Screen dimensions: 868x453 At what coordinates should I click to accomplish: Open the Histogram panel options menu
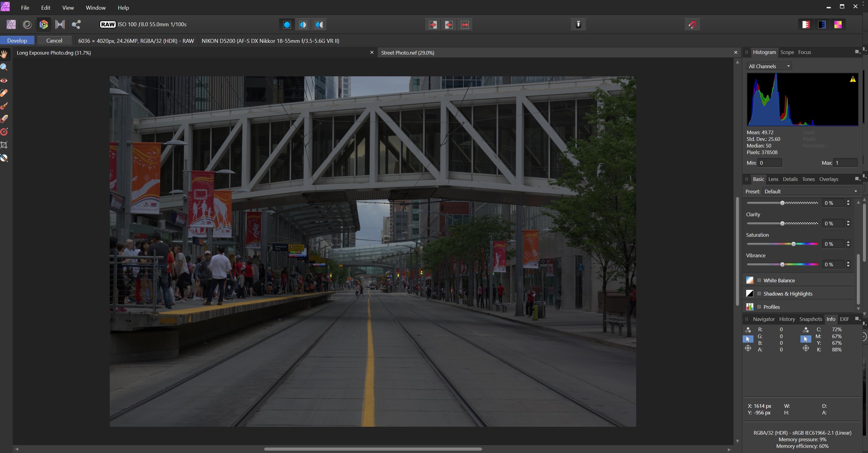click(x=857, y=52)
